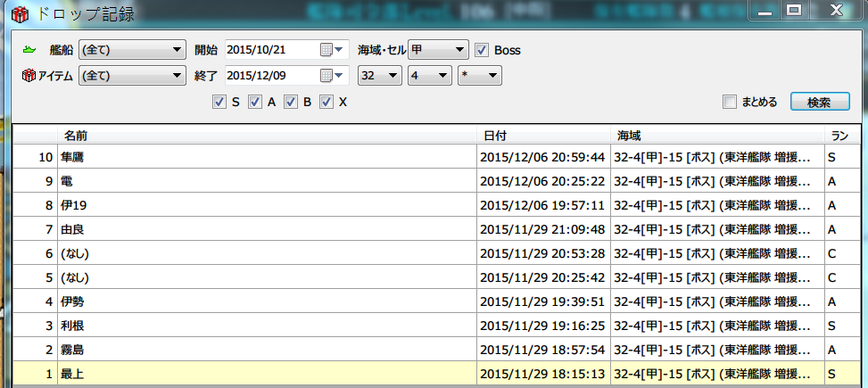This screenshot has height=388, width=868.
Task: Uncheck the A rank checkbox
Action: click(254, 102)
